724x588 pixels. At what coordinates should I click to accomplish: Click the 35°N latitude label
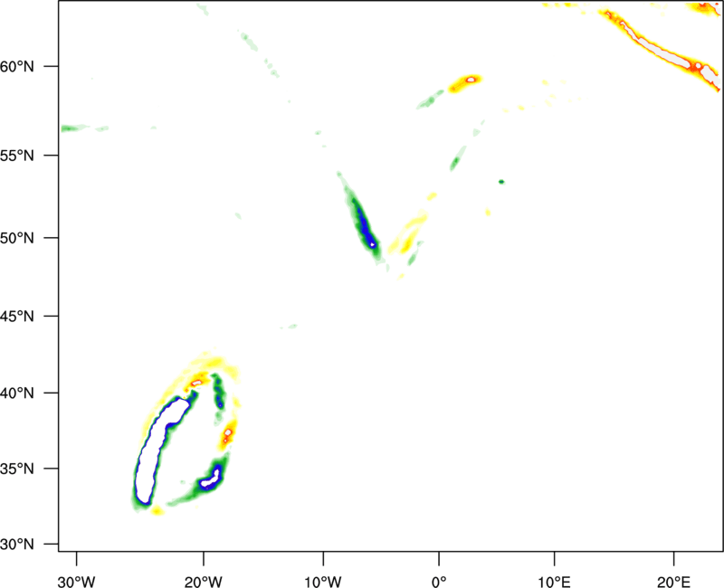tap(17, 469)
